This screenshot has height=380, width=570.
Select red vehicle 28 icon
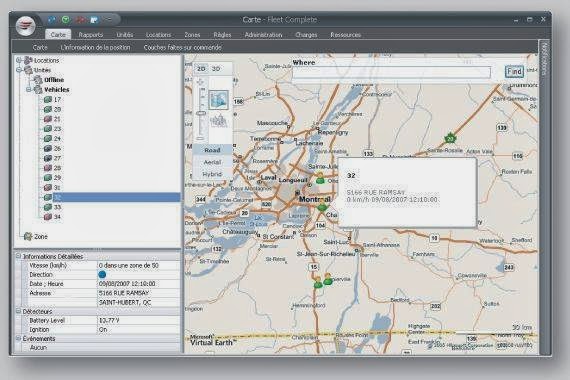[x=48, y=168]
